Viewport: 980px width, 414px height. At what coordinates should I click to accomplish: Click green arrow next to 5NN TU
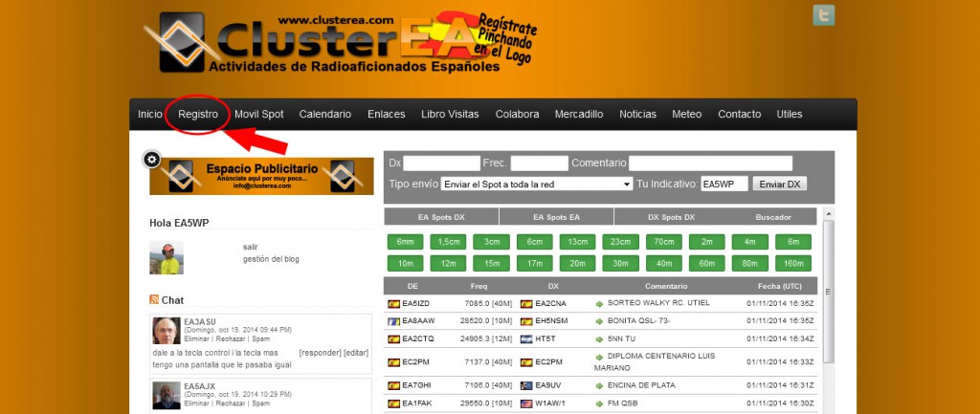click(599, 338)
